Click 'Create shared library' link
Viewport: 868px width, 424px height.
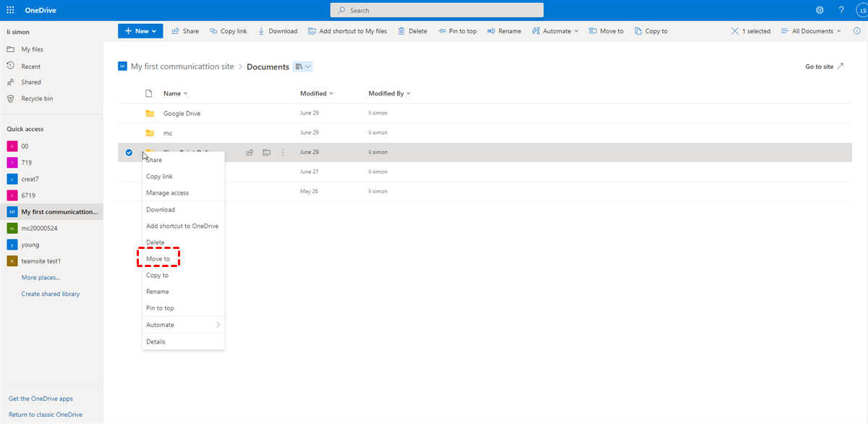[51, 294]
